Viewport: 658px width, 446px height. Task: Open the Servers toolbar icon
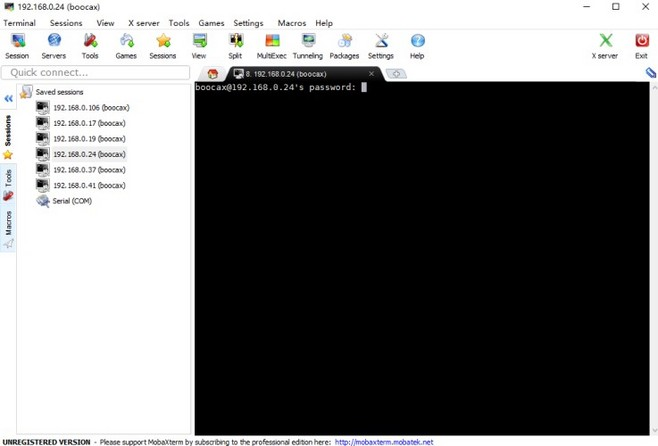coord(54,47)
